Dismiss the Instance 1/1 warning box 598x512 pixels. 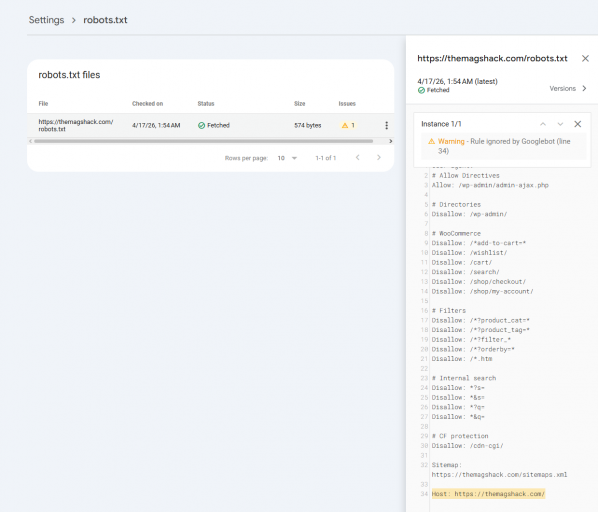coord(577,124)
